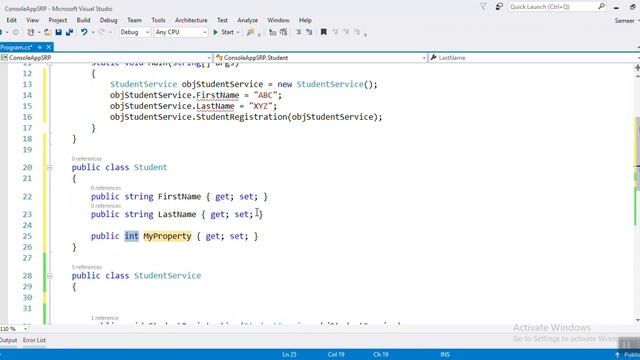Open the Output tab at bottom

(8, 340)
